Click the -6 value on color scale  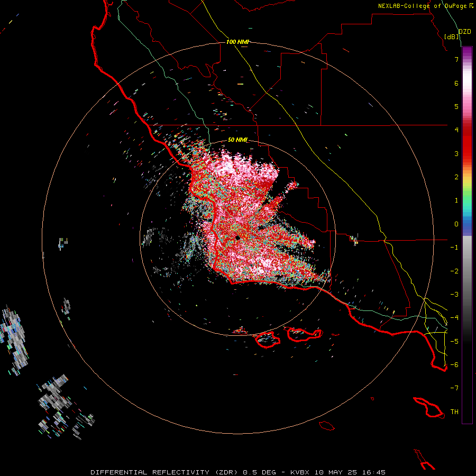pyautogui.click(x=454, y=364)
